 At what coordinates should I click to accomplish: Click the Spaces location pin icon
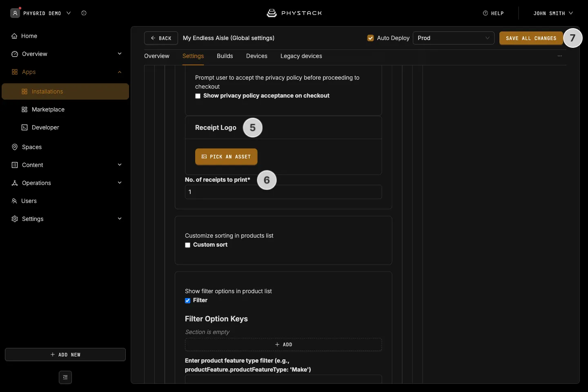point(15,147)
